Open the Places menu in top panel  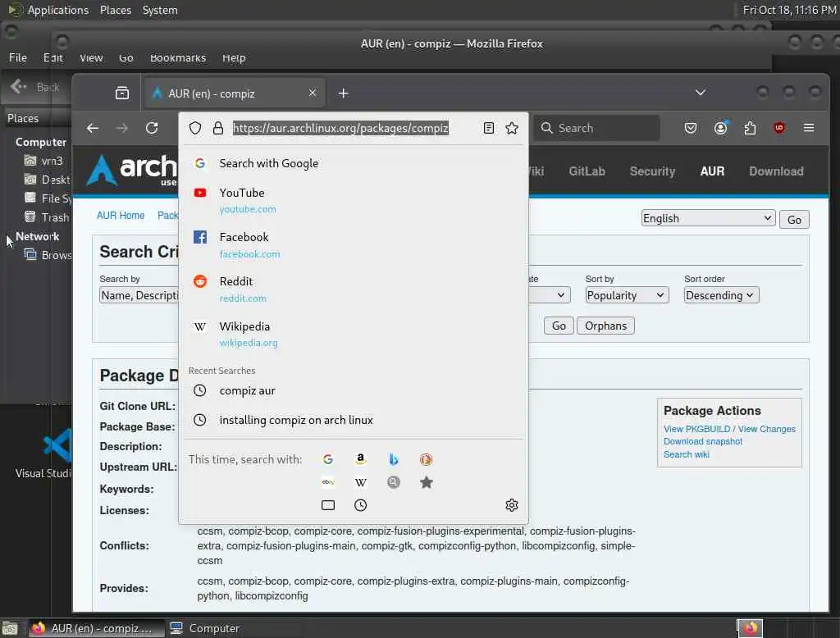pos(115,10)
